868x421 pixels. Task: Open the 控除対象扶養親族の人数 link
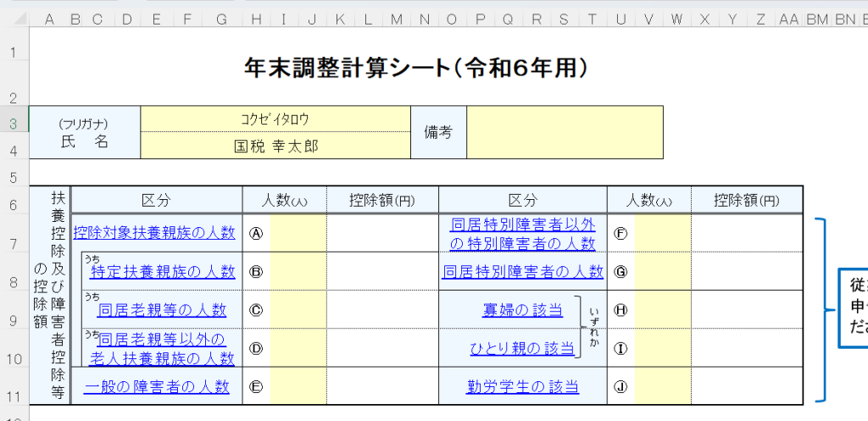coord(154,232)
